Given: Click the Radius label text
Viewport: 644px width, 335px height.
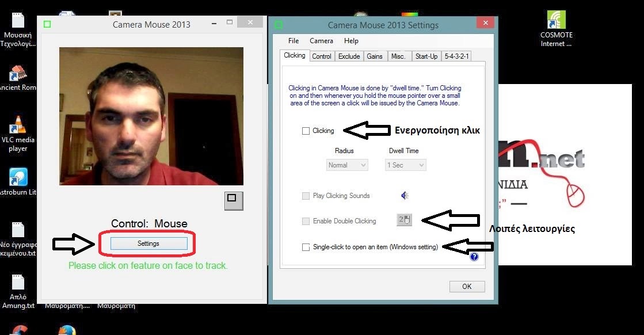Looking at the screenshot, I should (344, 151).
